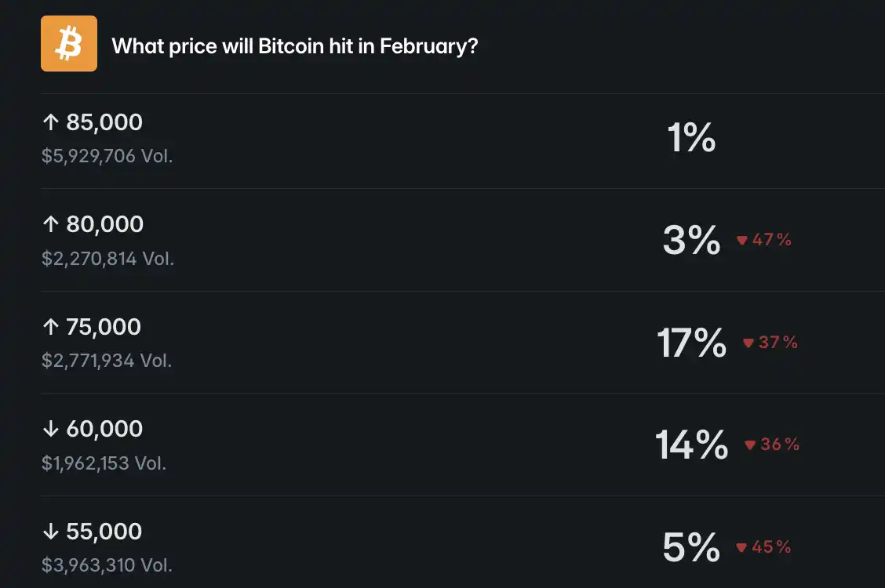This screenshot has width=885, height=588.
Task: Click the $5,929,706 Vol. volume text
Action: point(107,156)
